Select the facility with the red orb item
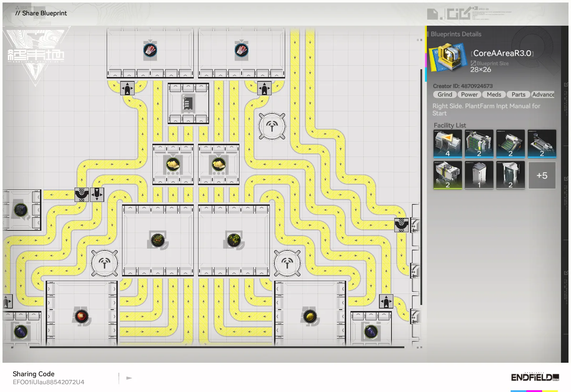 81,316
